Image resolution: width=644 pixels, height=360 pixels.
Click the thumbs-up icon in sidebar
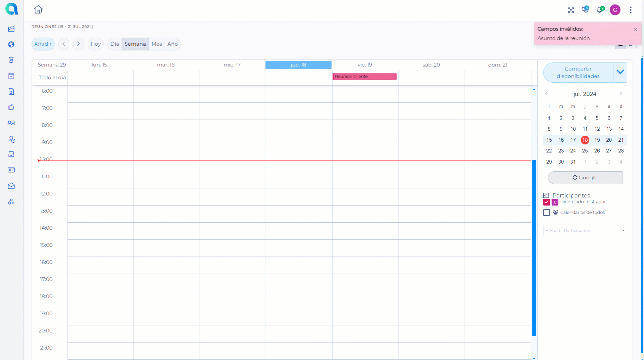pyautogui.click(x=11, y=107)
